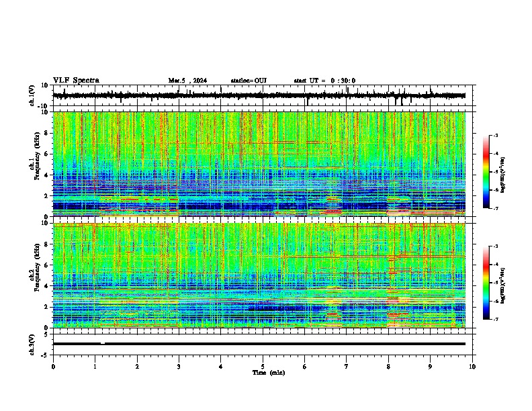Viewport: 532px width, 411px height.
Task: Click time axis tick label '4'
Action: (221, 367)
